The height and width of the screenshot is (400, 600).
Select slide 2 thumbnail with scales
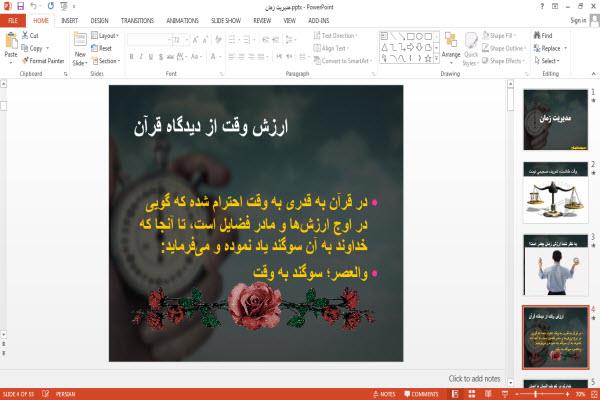pos(556,193)
